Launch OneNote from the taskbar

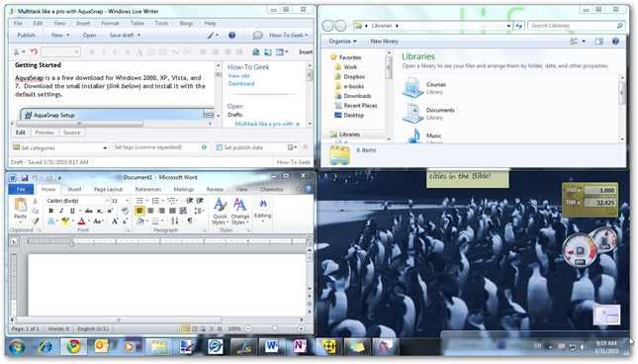300,346
